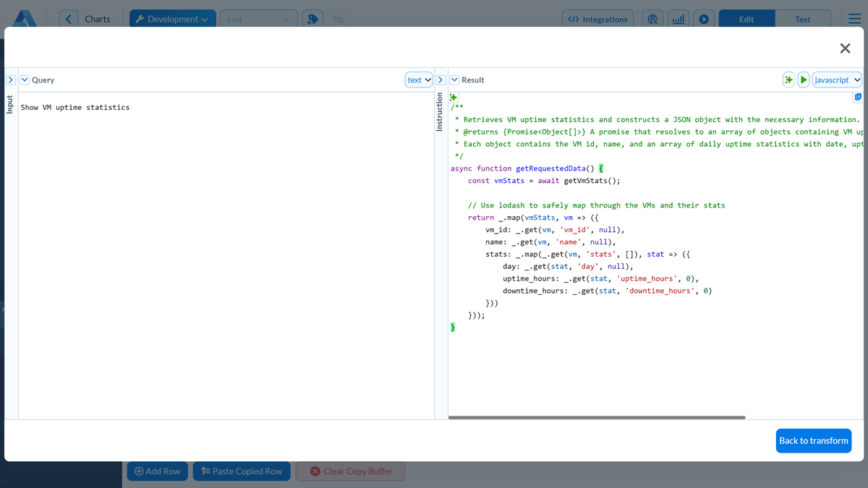Open the Integrations panel
This screenshot has height=488, width=868.
click(x=597, y=18)
